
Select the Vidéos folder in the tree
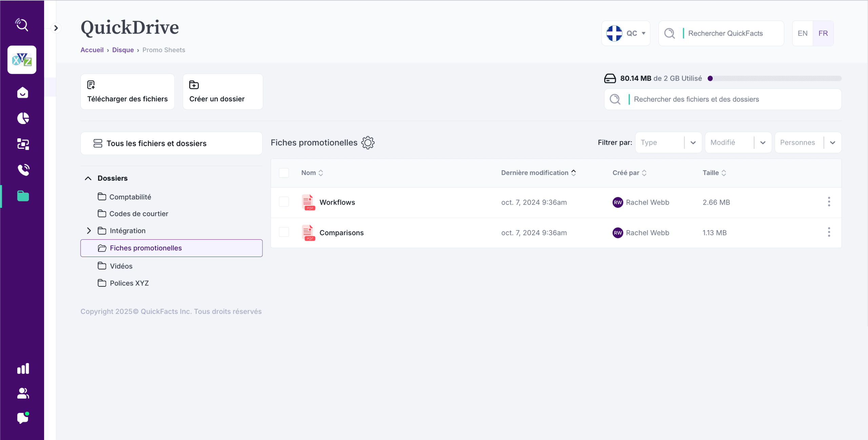pyautogui.click(x=121, y=266)
